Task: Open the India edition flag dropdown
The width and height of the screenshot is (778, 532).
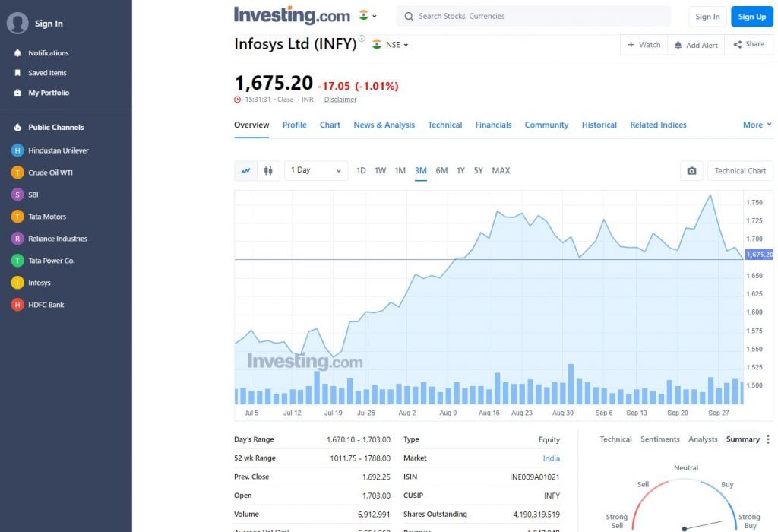Action: 368,16
